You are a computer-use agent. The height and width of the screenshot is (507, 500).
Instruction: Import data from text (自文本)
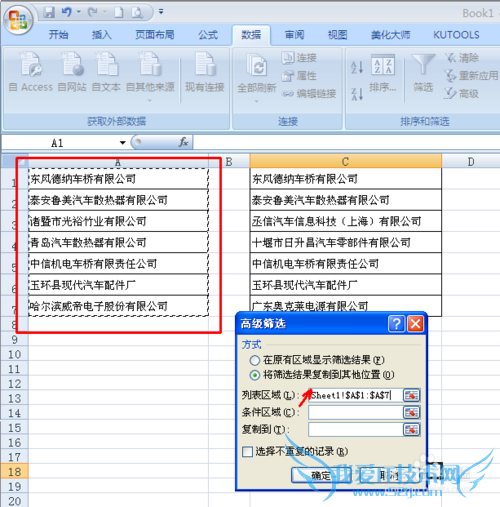pyautogui.click(x=106, y=72)
